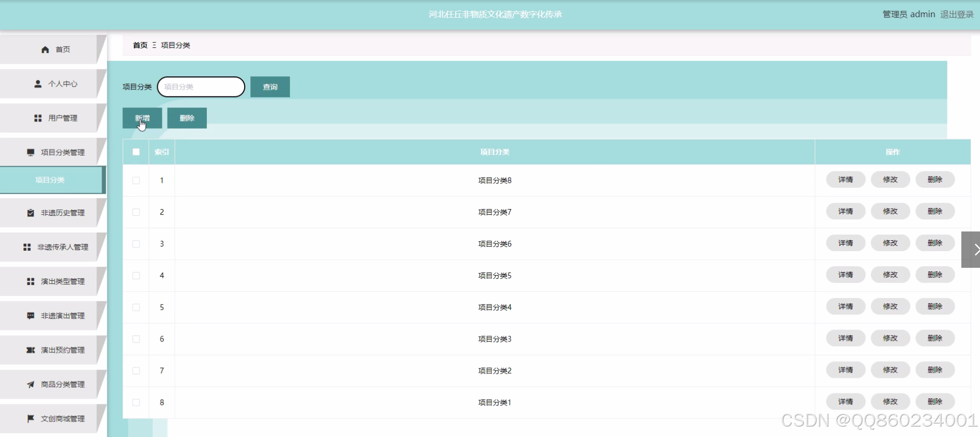Click the ticket icon beside 演出预约管理
980x437 pixels.
31,350
